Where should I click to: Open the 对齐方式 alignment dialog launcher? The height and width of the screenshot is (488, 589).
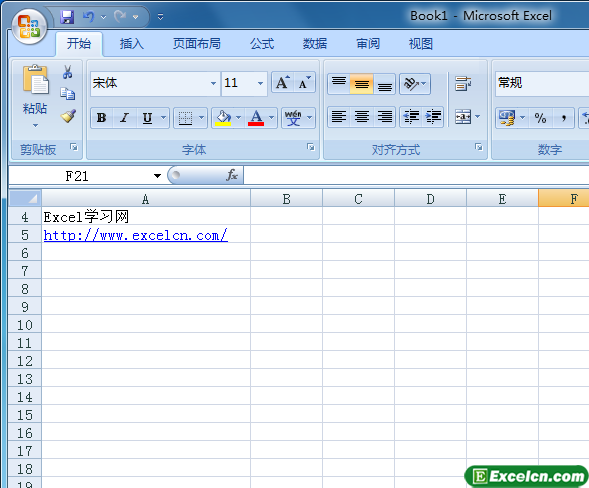click(479, 147)
